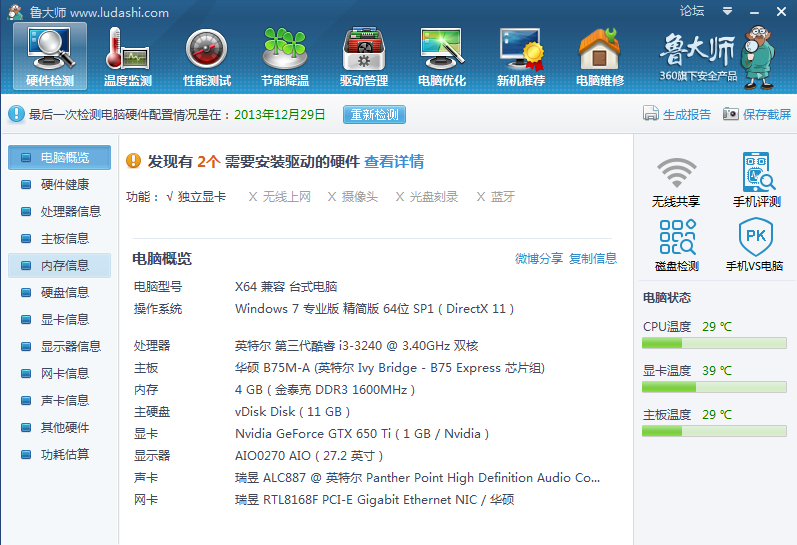Screen dimensions: 797x545
Task: Click the 生成报告 printer icon
Action: 651,113
